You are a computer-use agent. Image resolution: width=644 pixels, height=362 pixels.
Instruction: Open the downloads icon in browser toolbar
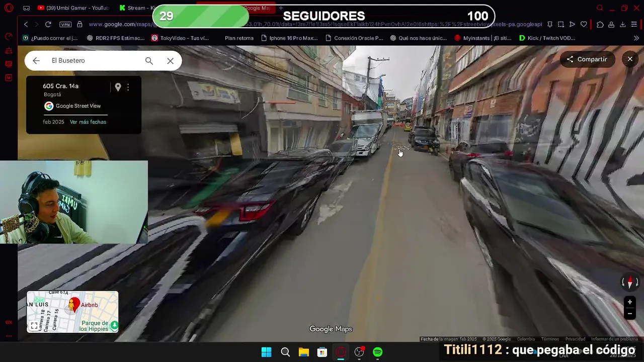[x=622, y=24]
